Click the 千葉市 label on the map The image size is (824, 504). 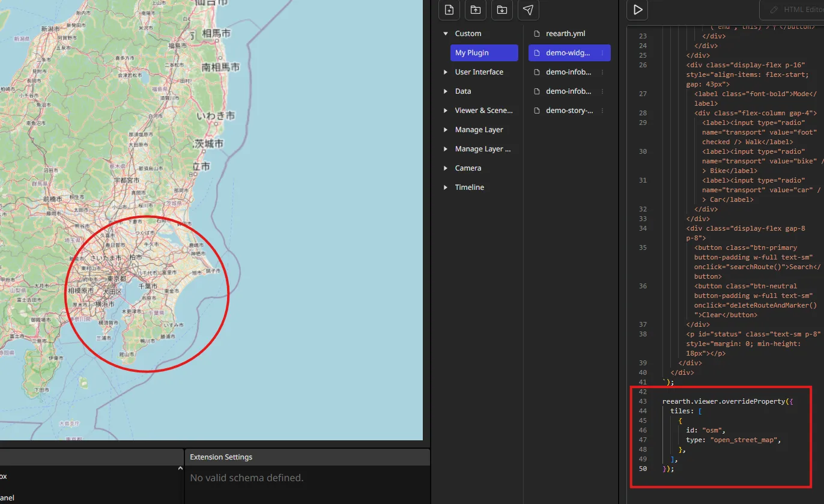147,287
